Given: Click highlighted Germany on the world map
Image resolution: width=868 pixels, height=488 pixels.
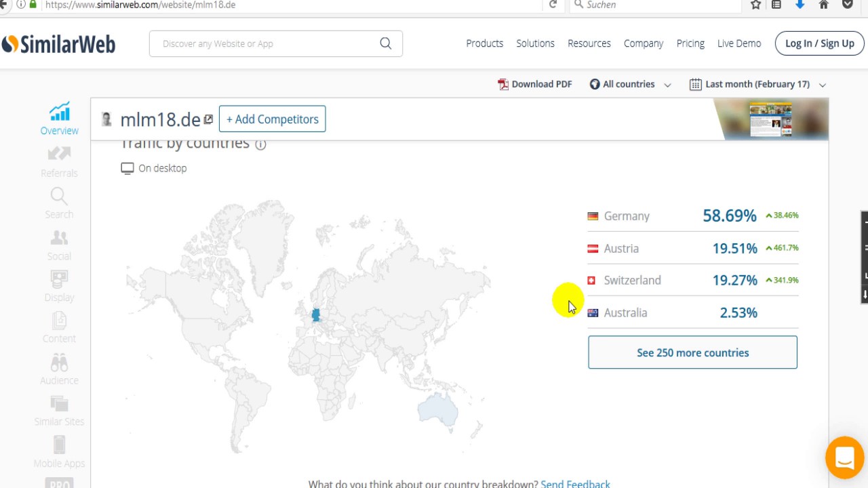Looking at the screenshot, I should pyautogui.click(x=315, y=315).
